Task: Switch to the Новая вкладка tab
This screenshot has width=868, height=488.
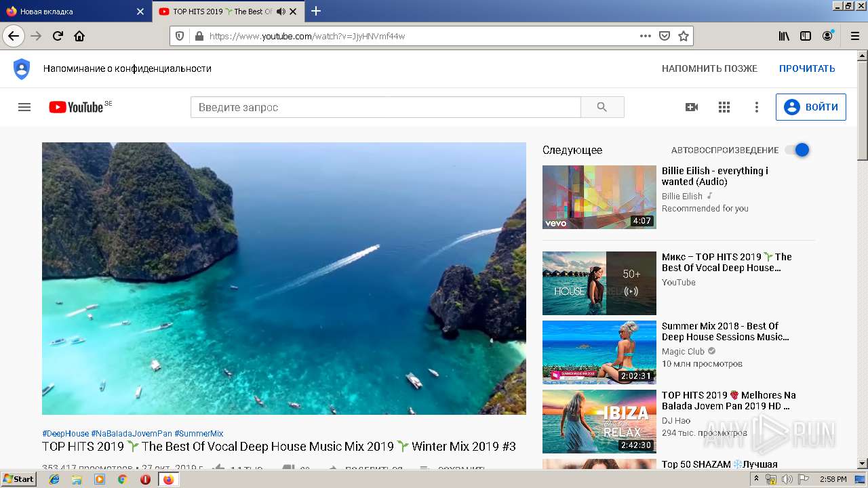Action: pos(75,12)
